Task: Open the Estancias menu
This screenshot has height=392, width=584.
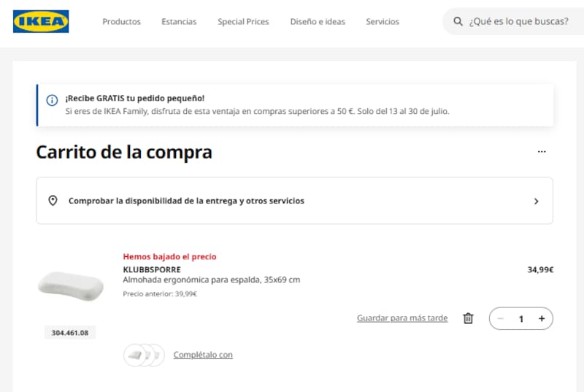Action: pyautogui.click(x=179, y=22)
